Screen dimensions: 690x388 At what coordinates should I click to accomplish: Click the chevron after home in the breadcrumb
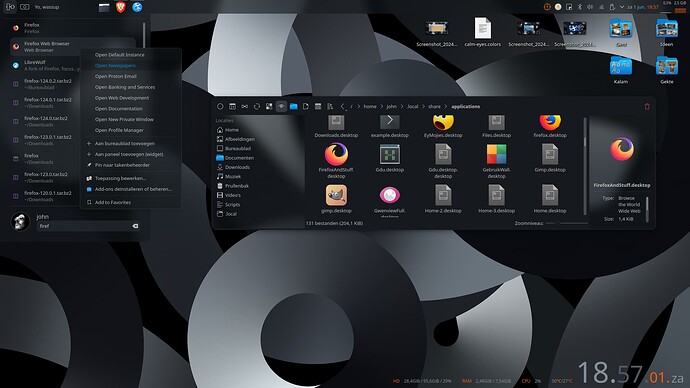381,106
